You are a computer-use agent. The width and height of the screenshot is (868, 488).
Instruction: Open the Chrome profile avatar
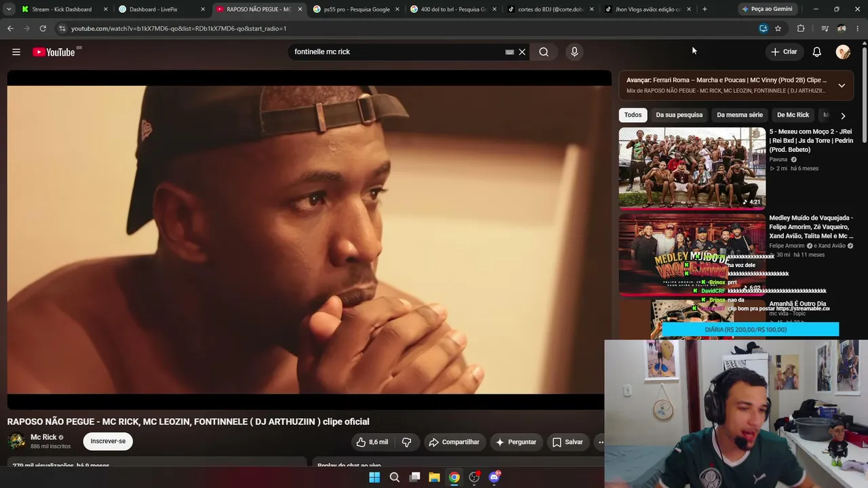click(842, 28)
